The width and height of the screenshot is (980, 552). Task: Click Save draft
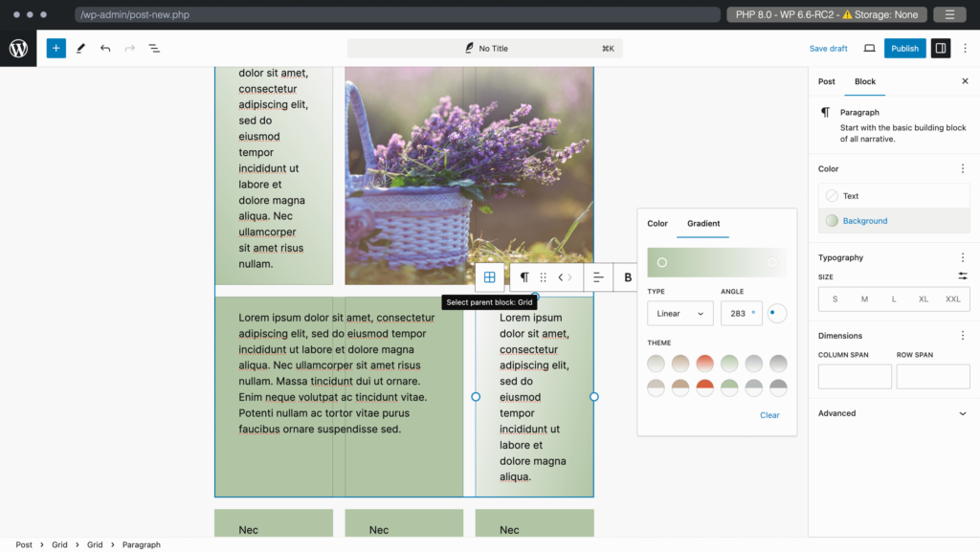828,48
